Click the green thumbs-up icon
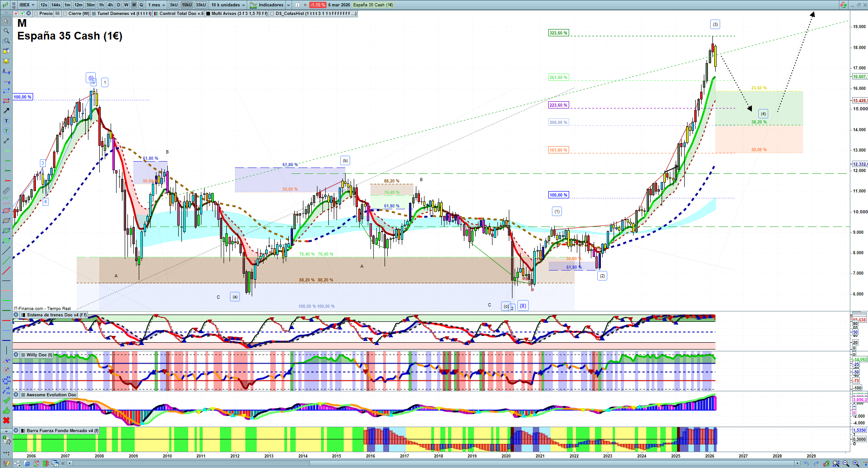Image resolution: width=868 pixels, height=468 pixels. 6,410
